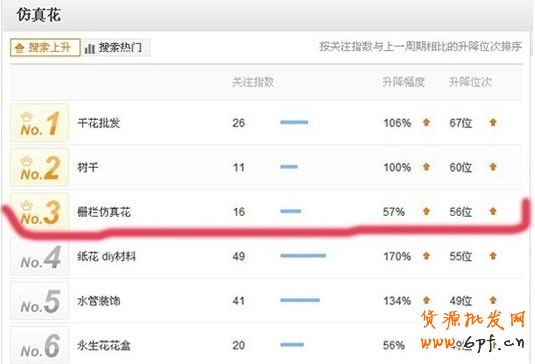Open the 干花批发 keyword link
Viewport: 535px width, 364px height.
(x=99, y=123)
